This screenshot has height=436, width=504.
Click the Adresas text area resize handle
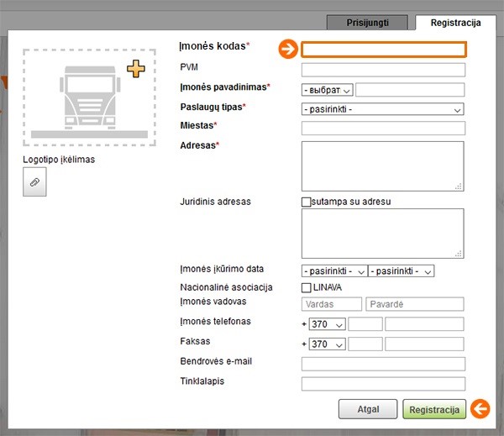[459, 186]
